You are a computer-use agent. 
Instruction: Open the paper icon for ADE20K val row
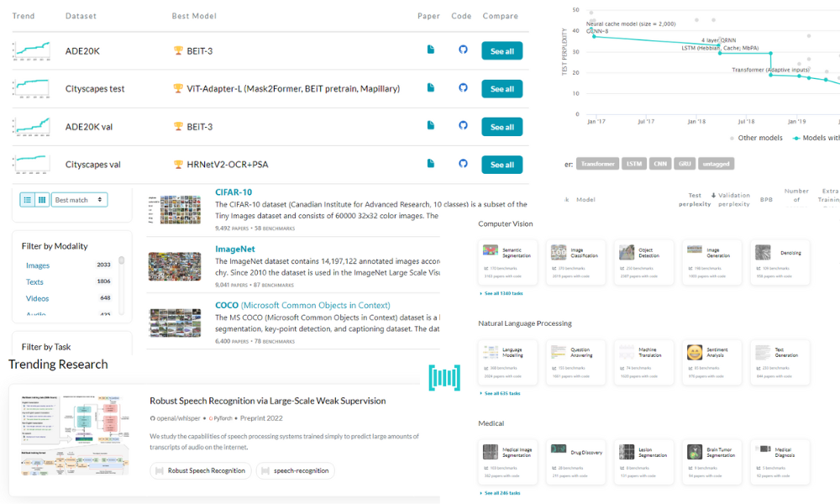click(x=431, y=125)
